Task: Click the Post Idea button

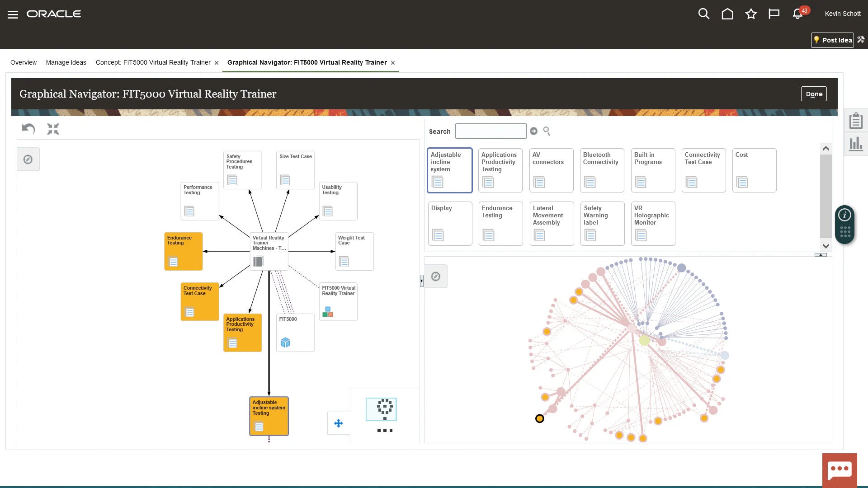Action: [x=832, y=40]
